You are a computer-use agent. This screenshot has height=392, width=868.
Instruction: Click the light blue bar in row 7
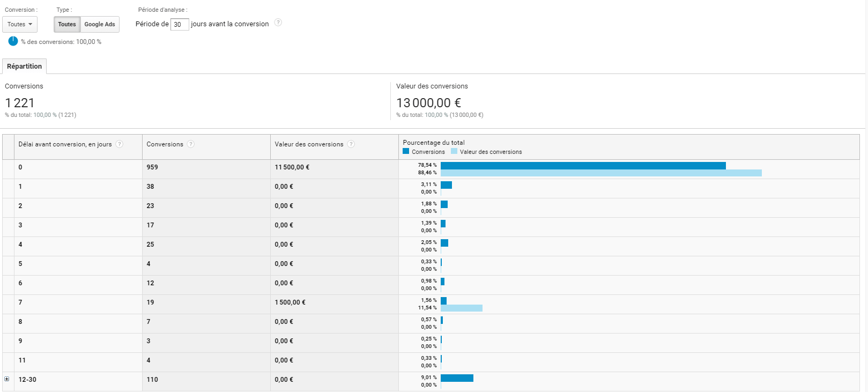461,308
